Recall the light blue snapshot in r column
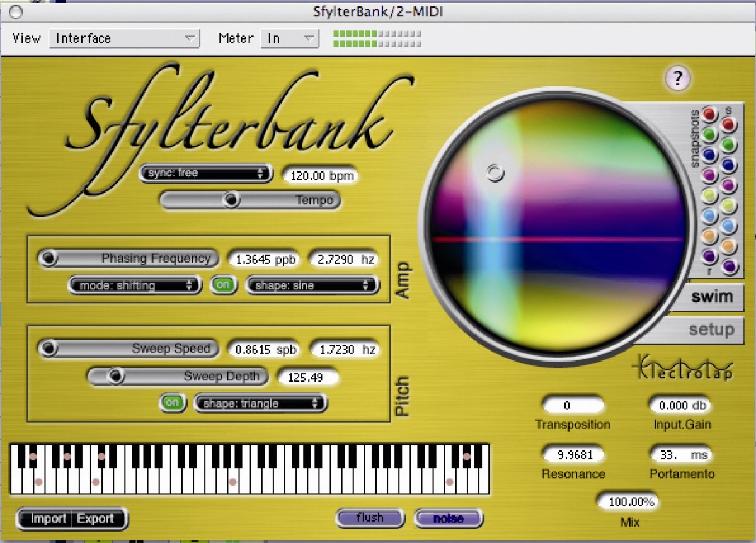This screenshot has height=543, width=756. pos(711,215)
